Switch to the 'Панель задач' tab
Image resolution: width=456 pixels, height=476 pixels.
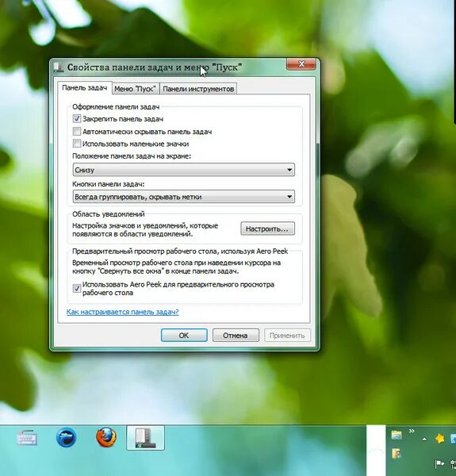click(x=85, y=88)
